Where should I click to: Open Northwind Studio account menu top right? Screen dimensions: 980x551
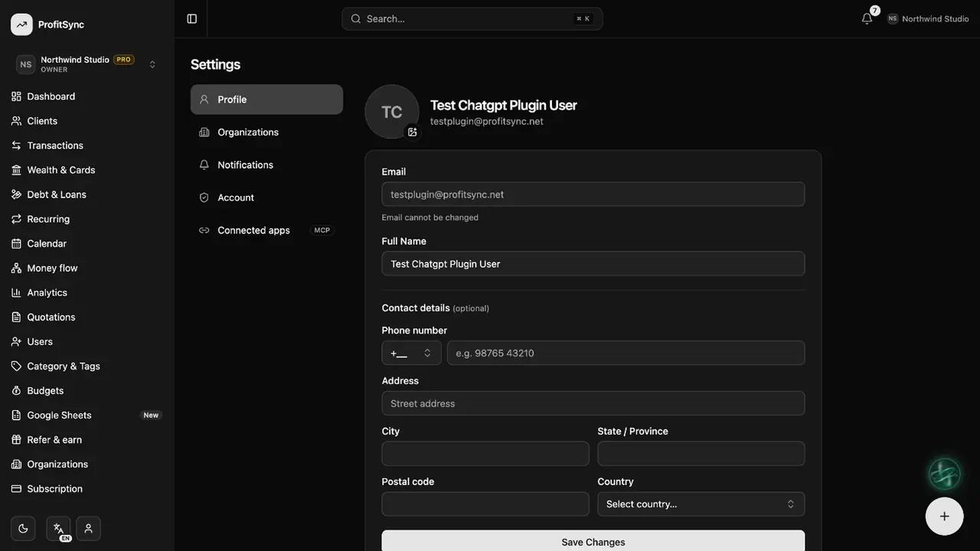point(928,18)
